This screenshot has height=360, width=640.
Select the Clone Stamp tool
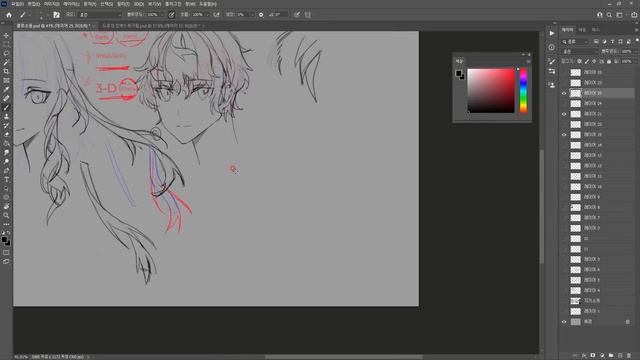coord(6,116)
